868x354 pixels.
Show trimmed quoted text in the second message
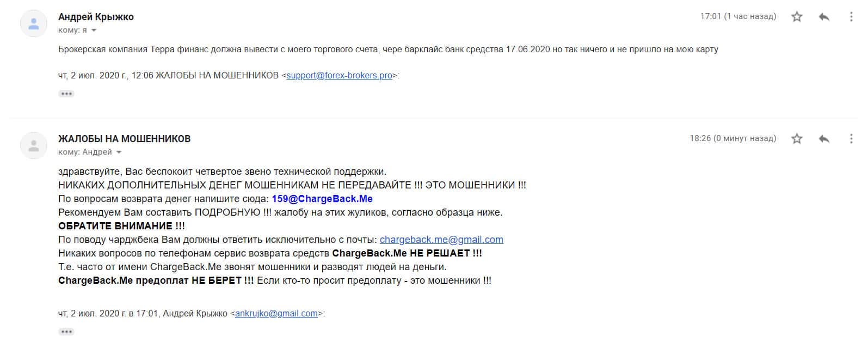point(66,332)
